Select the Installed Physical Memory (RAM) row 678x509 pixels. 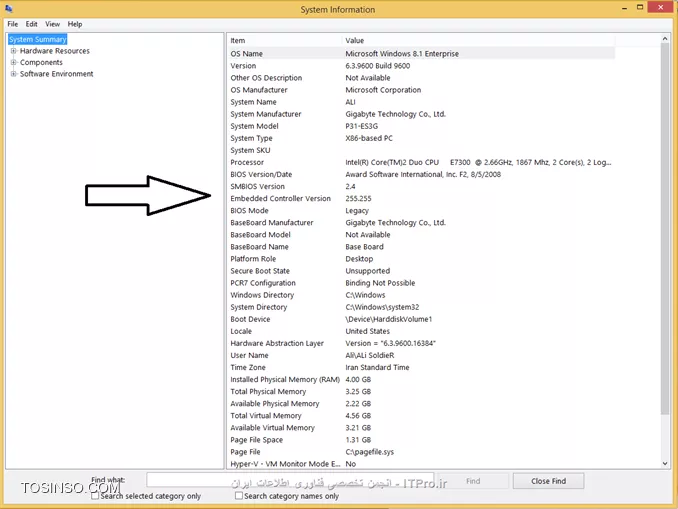click(x=421, y=380)
